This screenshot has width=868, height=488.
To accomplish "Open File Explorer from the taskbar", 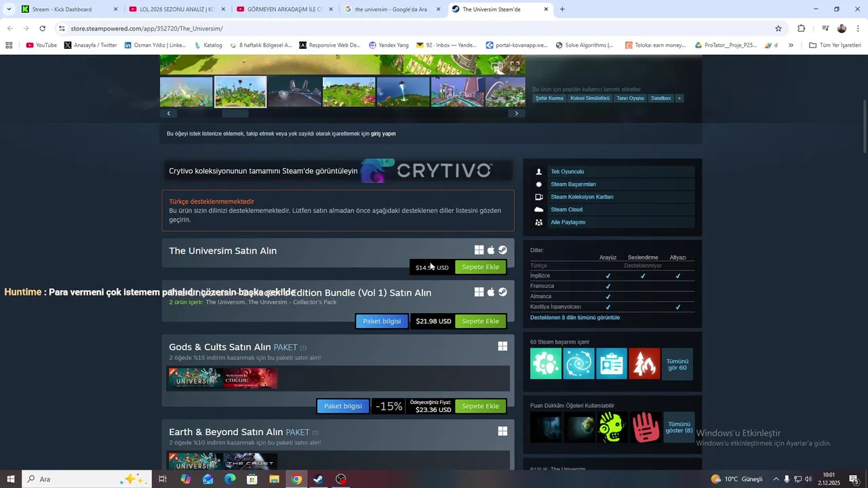I will coord(274,479).
